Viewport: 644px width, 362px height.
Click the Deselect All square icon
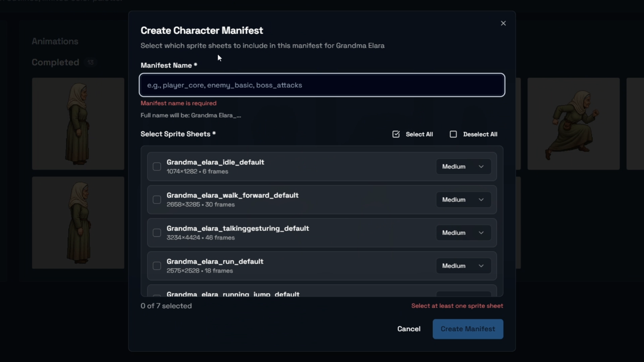coord(453,134)
